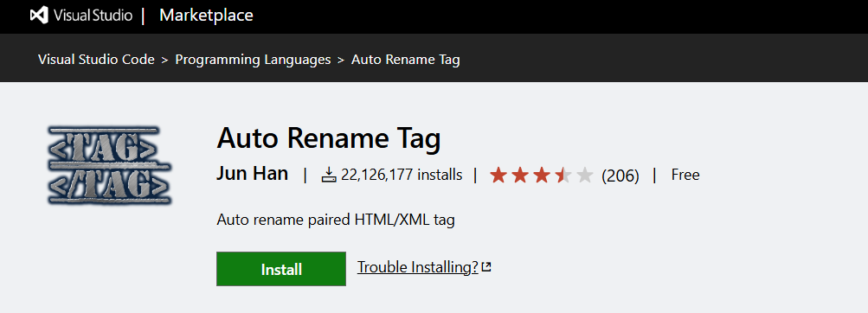Open Programming Languages breadcrumb category
The width and height of the screenshot is (868, 313).
253,59
